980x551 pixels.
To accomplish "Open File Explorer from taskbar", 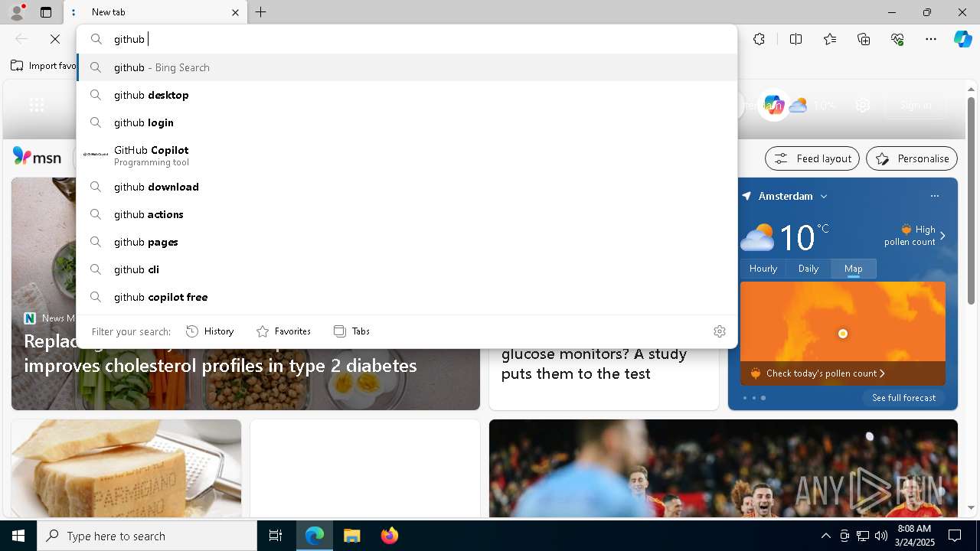I will (x=351, y=536).
